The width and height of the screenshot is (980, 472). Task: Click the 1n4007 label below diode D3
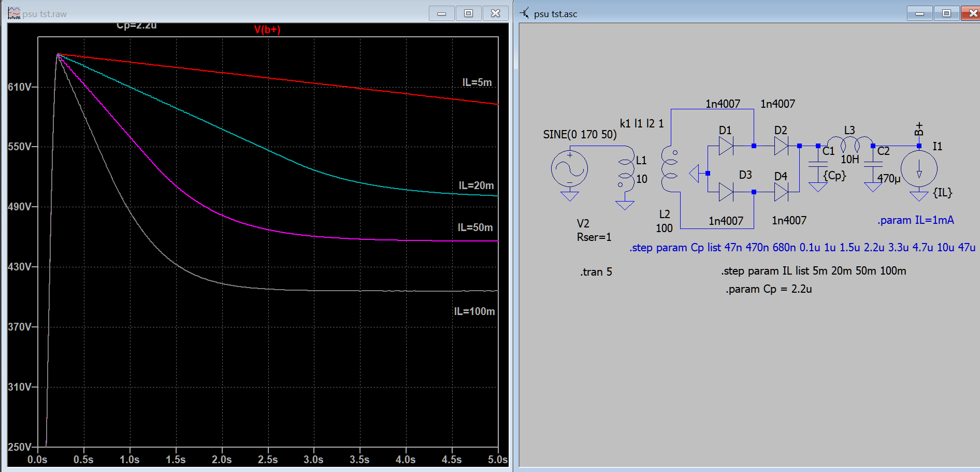726,221
